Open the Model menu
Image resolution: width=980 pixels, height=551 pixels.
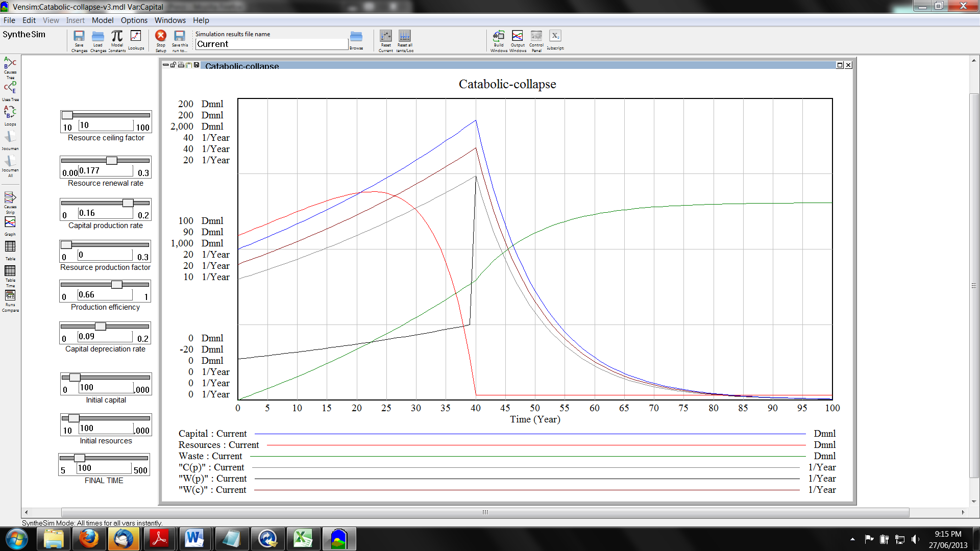pos(102,20)
